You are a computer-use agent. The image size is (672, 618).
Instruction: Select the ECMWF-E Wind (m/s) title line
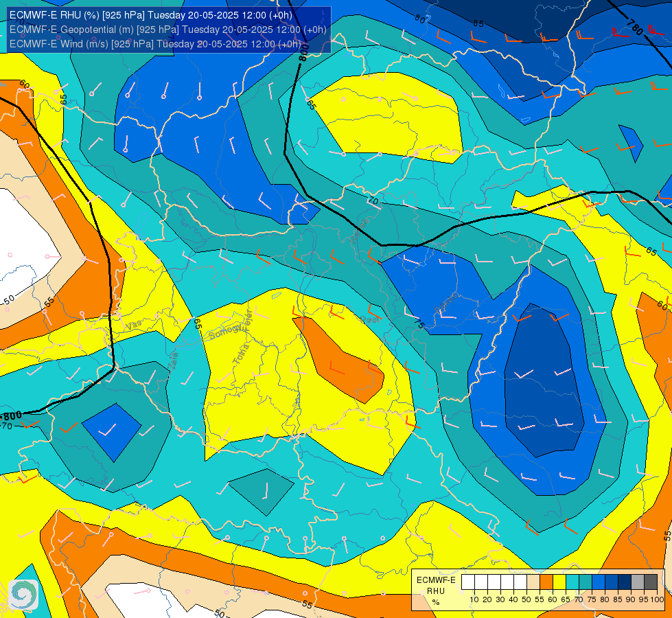[x=155, y=44]
